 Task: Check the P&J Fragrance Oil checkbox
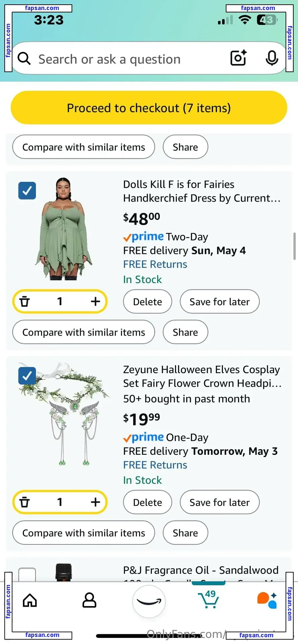coord(27,575)
